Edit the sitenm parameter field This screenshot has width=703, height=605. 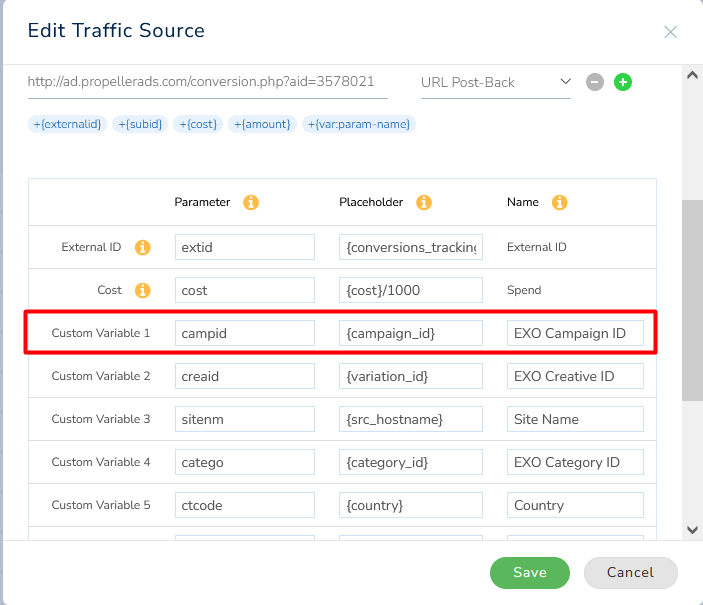245,419
